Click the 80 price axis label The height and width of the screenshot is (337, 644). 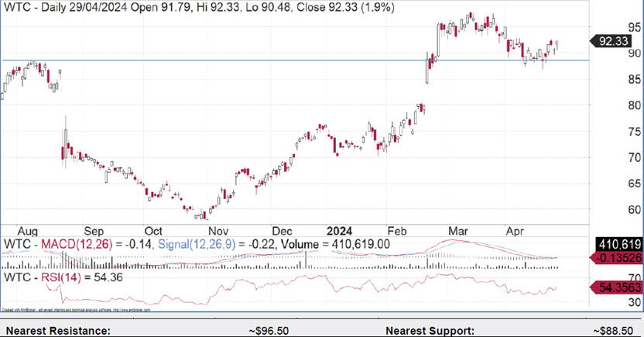coord(634,105)
